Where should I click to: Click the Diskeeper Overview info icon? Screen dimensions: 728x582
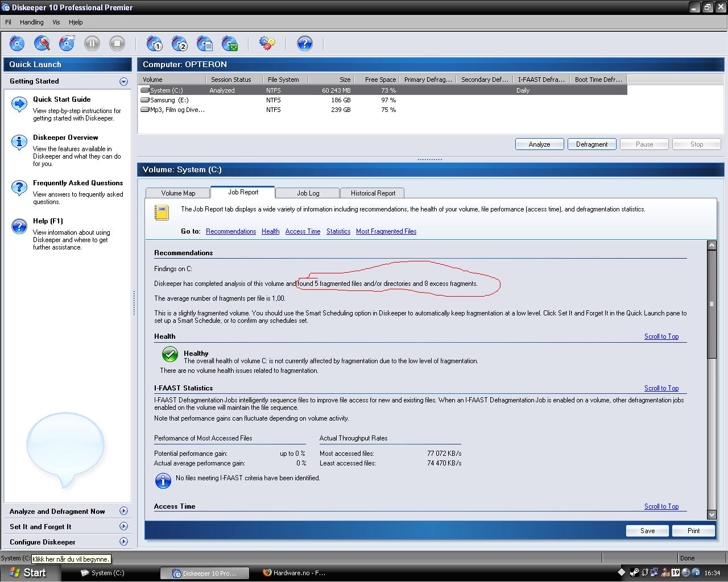[19, 142]
